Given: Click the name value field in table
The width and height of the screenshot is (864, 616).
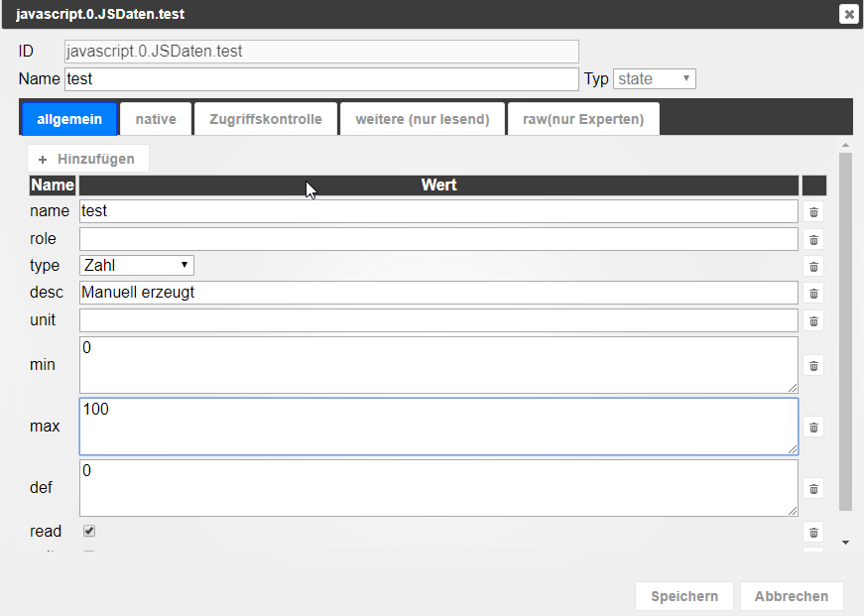Looking at the screenshot, I should [x=438, y=211].
